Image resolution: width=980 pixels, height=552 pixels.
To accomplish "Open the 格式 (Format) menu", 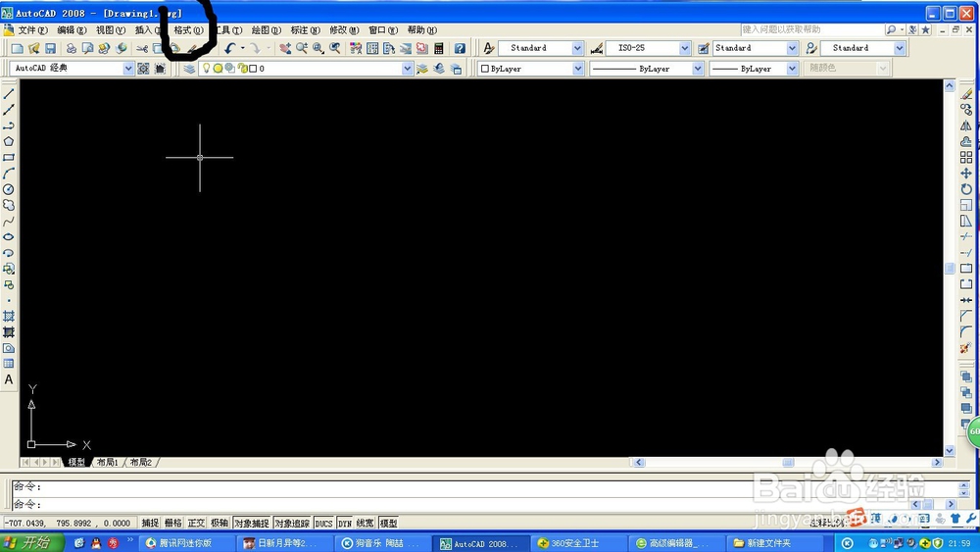I will coord(189,30).
